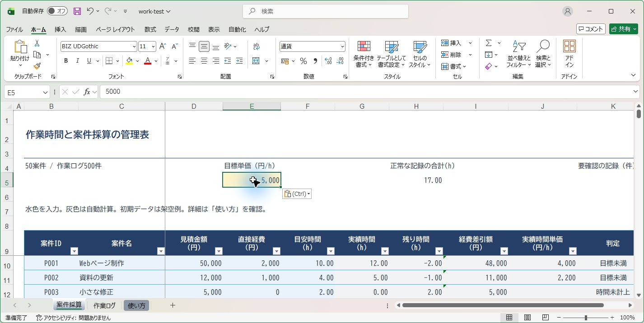Switch to the 挿入 ribbon tab
The width and height of the screenshot is (644, 323).
click(60, 29)
